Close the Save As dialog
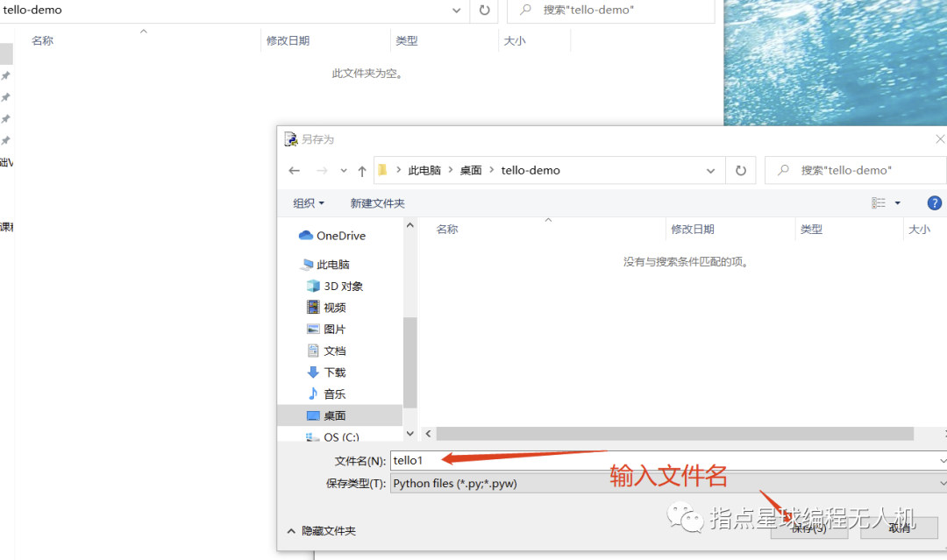Image resolution: width=947 pixels, height=560 pixels. [940, 139]
